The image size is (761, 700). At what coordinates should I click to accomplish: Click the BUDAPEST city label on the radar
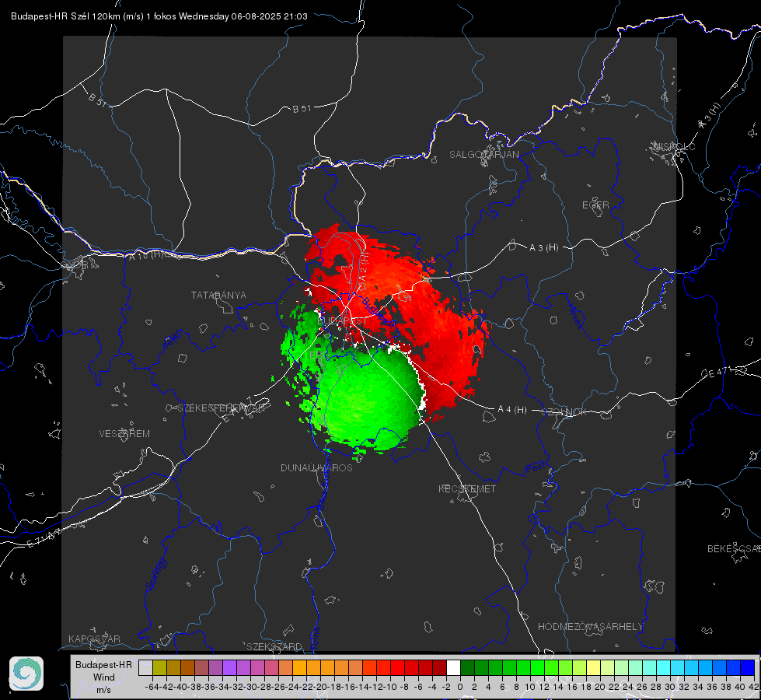point(342,321)
